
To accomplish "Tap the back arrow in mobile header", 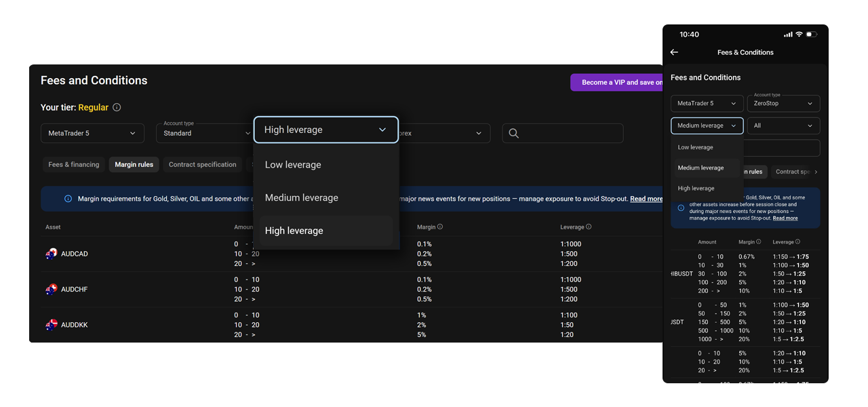I will [674, 52].
